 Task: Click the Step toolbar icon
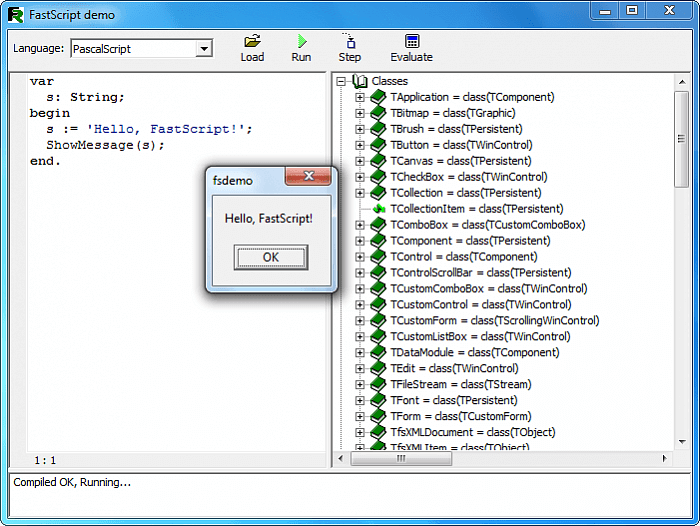tap(349, 41)
